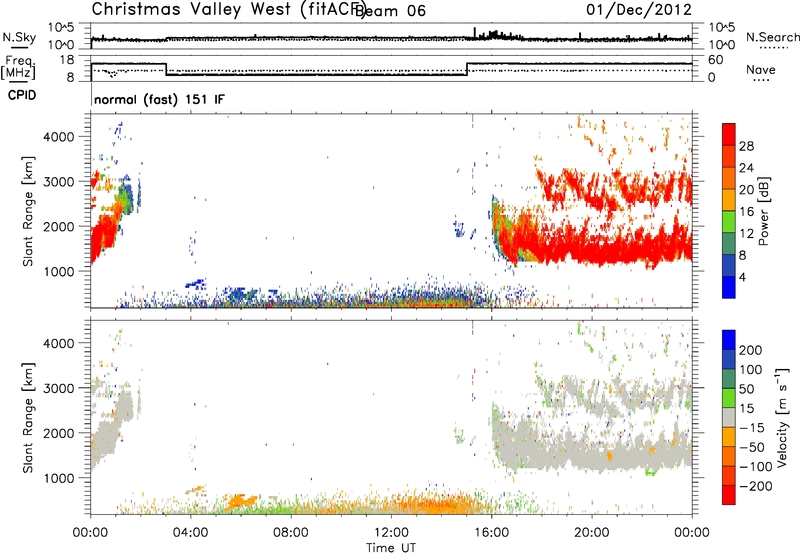Click 'Slant Range [km]' label of velocity panel
The width and height of the screenshot is (800, 554).
pyautogui.click(x=28, y=418)
